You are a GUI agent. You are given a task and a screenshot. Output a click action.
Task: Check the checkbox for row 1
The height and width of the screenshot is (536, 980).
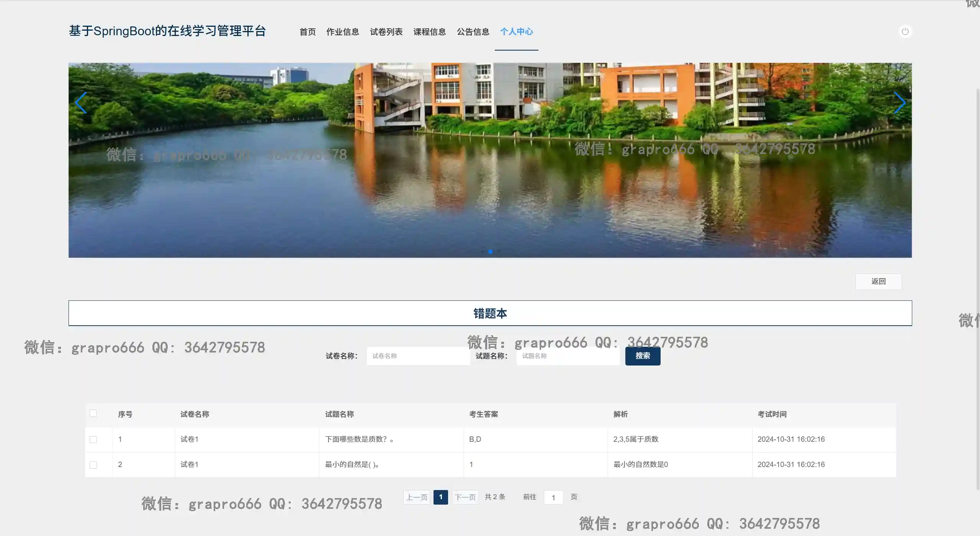[93, 439]
